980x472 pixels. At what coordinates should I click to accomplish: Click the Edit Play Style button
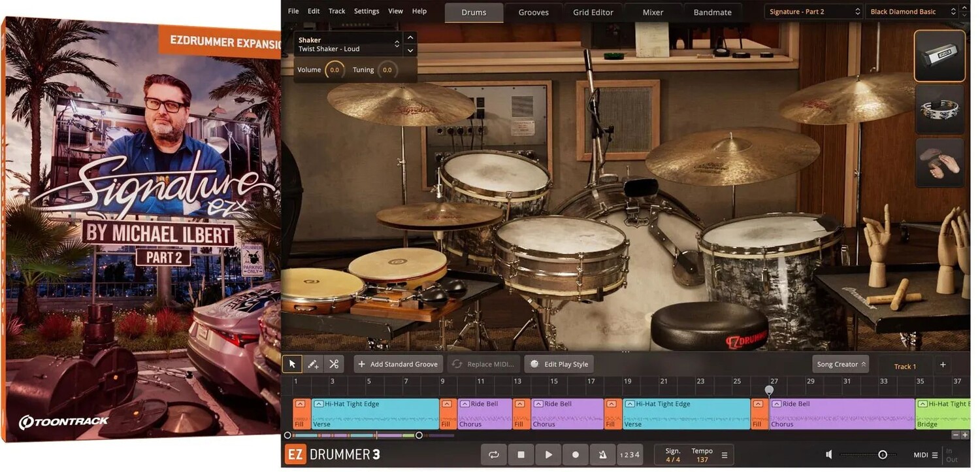559,364
